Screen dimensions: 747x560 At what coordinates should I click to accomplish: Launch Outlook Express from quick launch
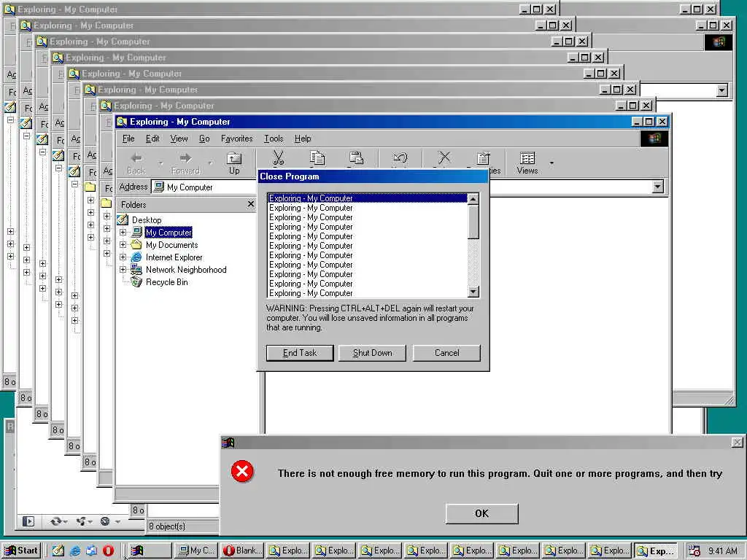[91, 551]
